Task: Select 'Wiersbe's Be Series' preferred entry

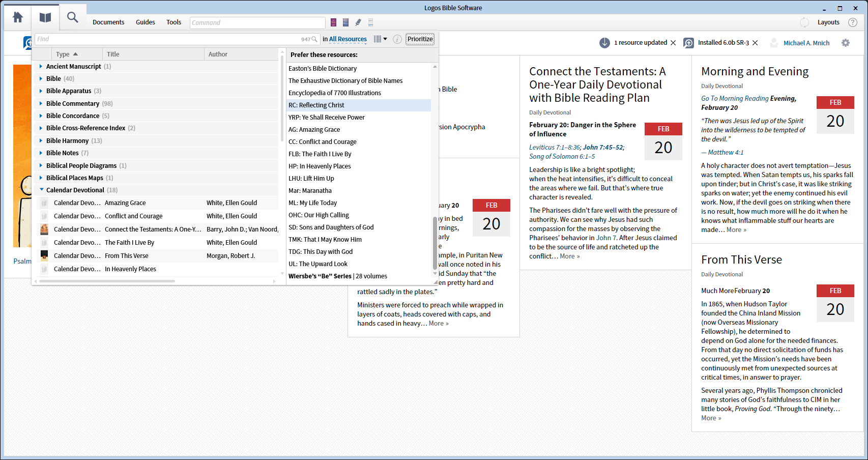Action: click(359, 276)
